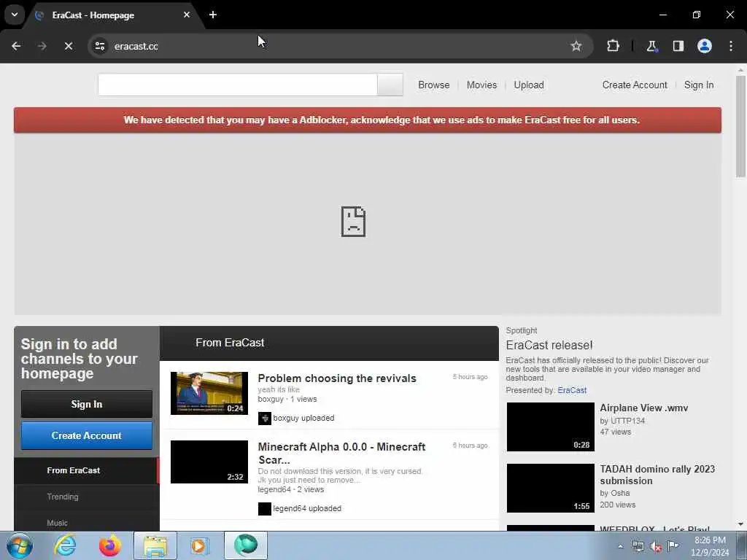Bookmark this page with star icon

(x=576, y=46)
